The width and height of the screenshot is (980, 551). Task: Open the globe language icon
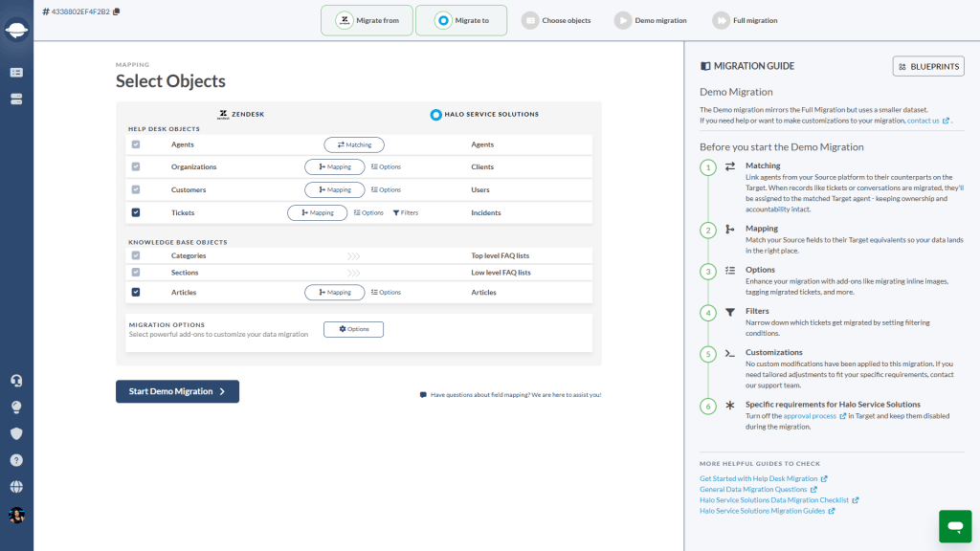16,487
